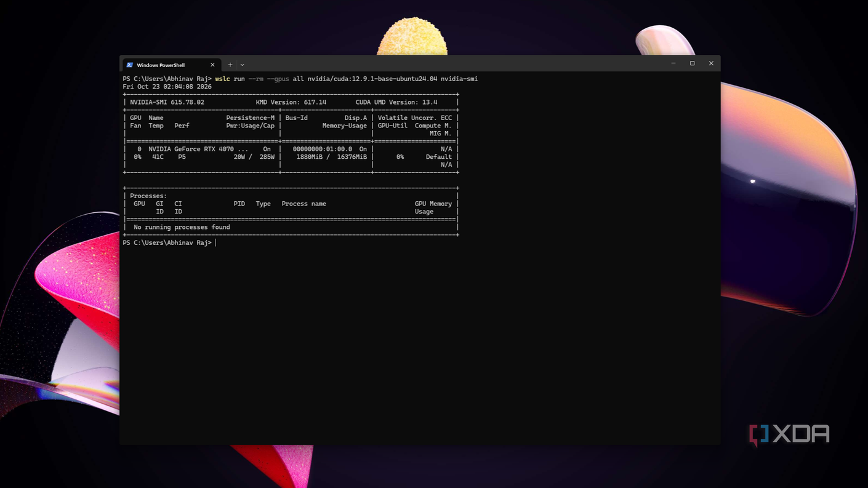
Task: Click the "Process name" column header
Action: [304, 204]
